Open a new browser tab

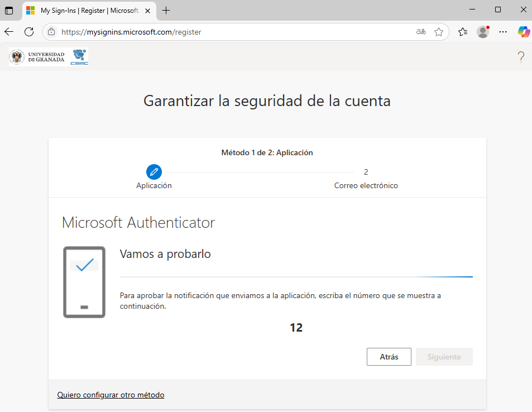166,11
